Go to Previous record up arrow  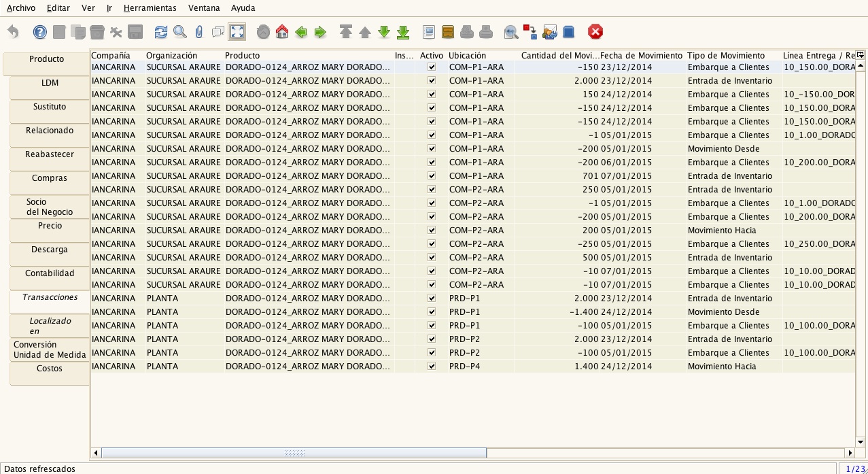click(365, 32)
